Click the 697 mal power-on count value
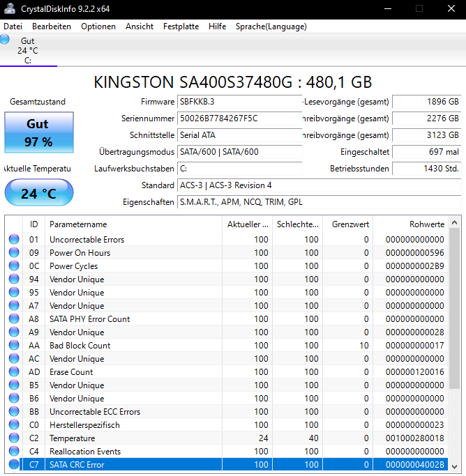Screen dimensions: 466x476 pyautogui.click(x=427, y=151)
